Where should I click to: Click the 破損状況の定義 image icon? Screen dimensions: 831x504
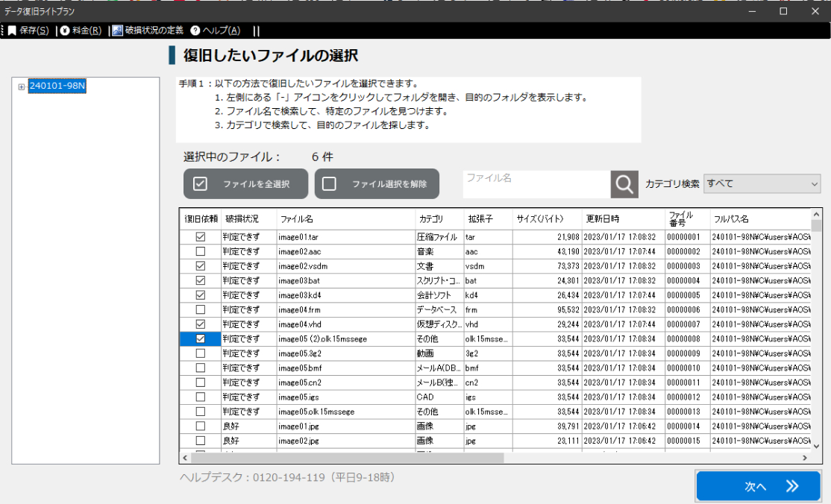coord(118,31)
